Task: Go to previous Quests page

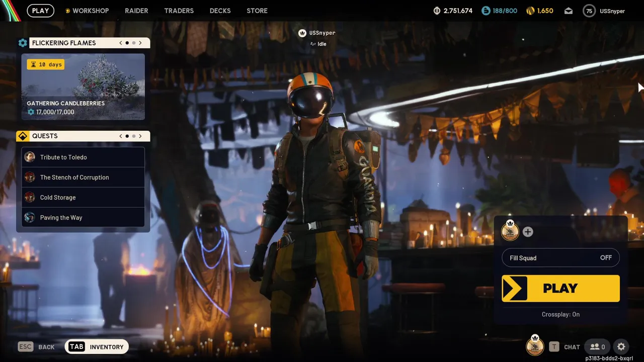Action: click(x=121, y=136)
